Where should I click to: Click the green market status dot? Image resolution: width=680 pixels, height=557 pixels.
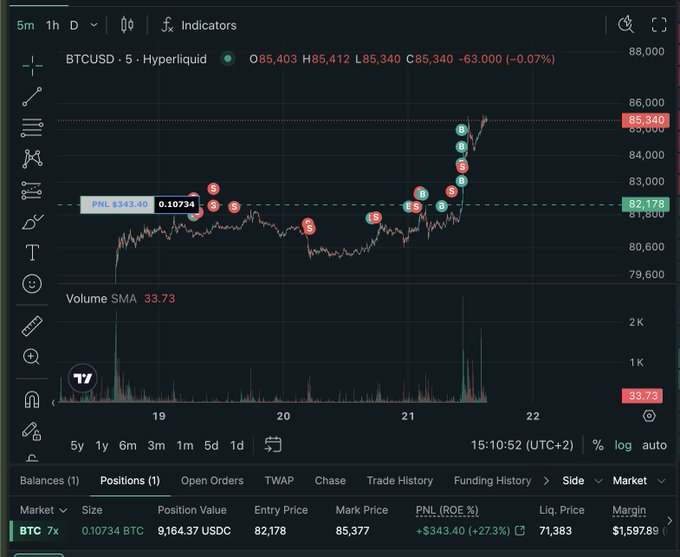click(x=228, y=59)
